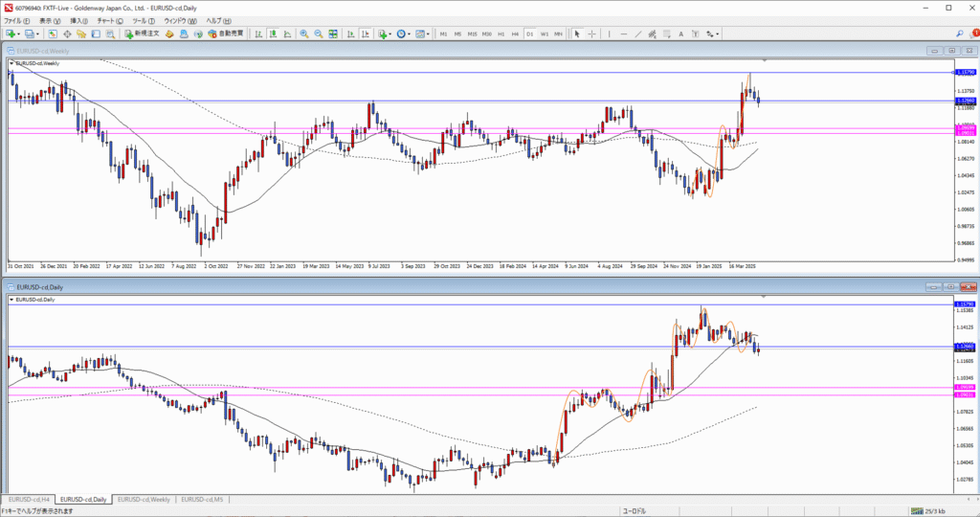Switch to candlestick chart display

coord(273,34)
